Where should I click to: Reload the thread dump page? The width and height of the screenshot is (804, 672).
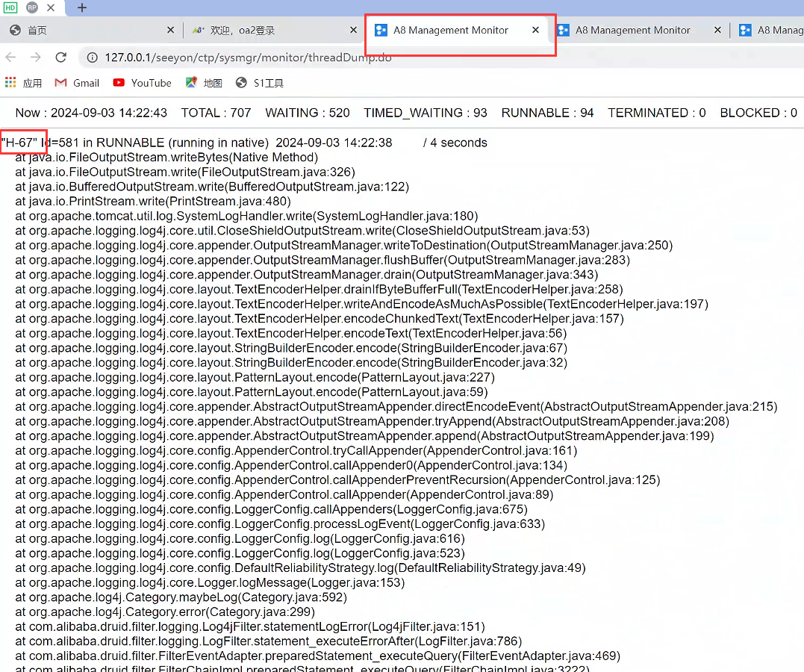(61, 57)
